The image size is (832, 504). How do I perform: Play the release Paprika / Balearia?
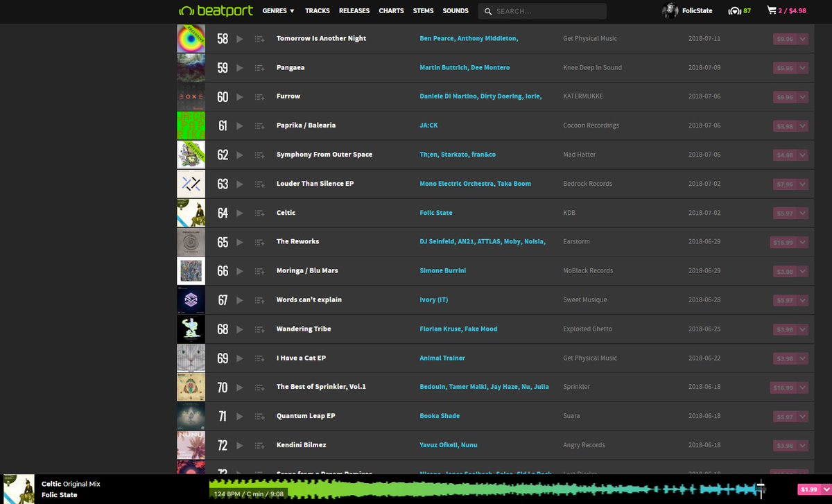[240, 126]
